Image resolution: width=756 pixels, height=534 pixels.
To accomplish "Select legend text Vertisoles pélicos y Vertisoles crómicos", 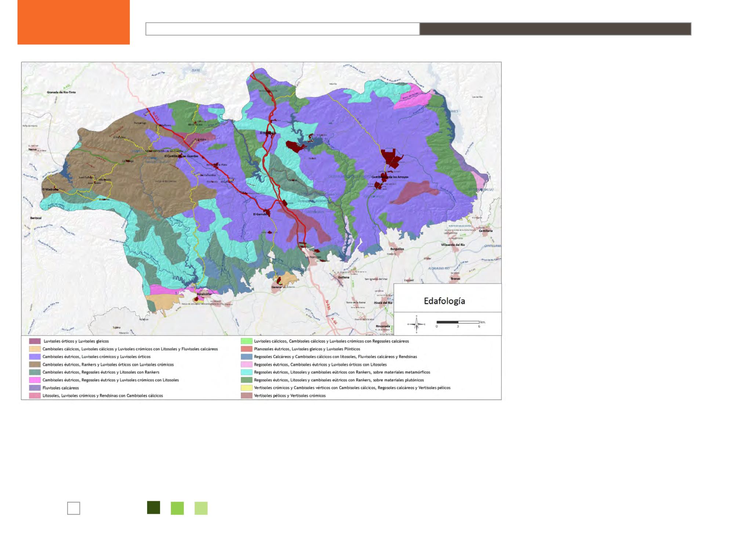I will pos(290,396).
